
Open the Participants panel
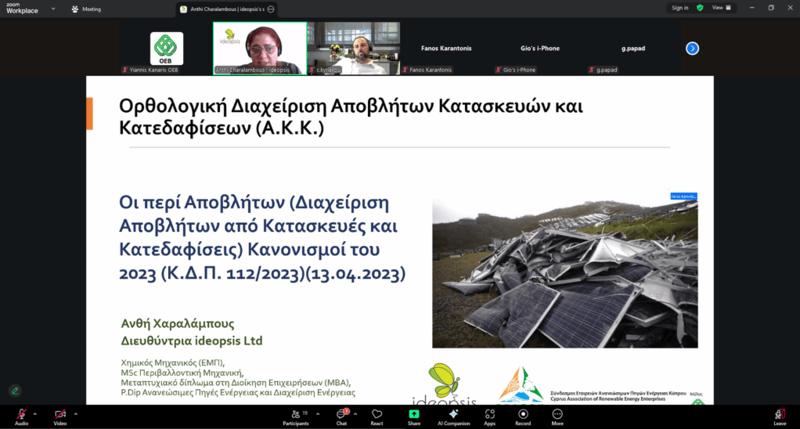tap(295, 414)
